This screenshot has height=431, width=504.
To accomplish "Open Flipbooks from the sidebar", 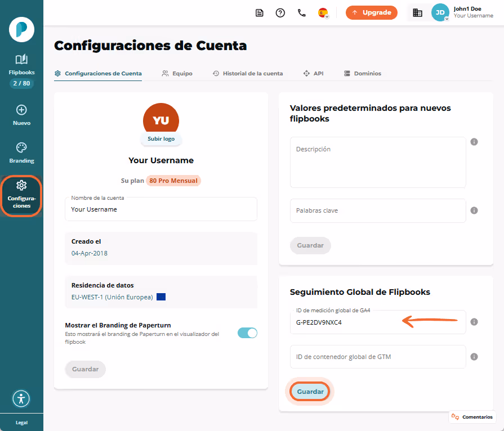I will pos(21,65).
